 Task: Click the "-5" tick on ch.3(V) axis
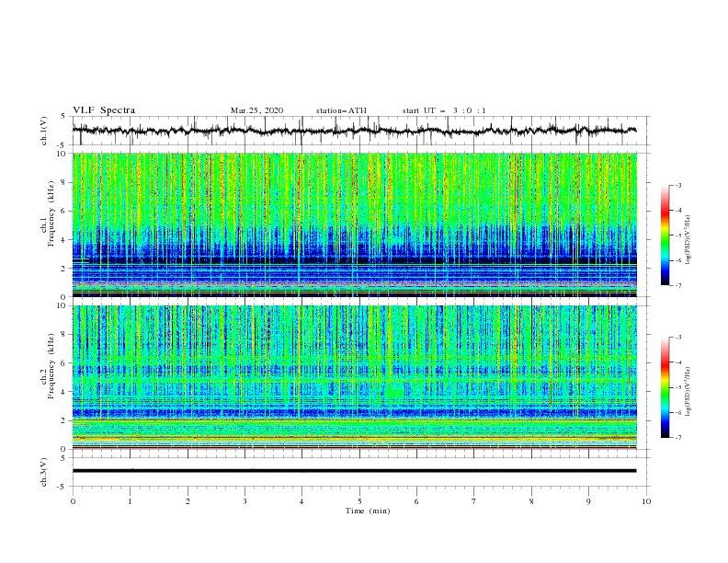pos(63,487)
